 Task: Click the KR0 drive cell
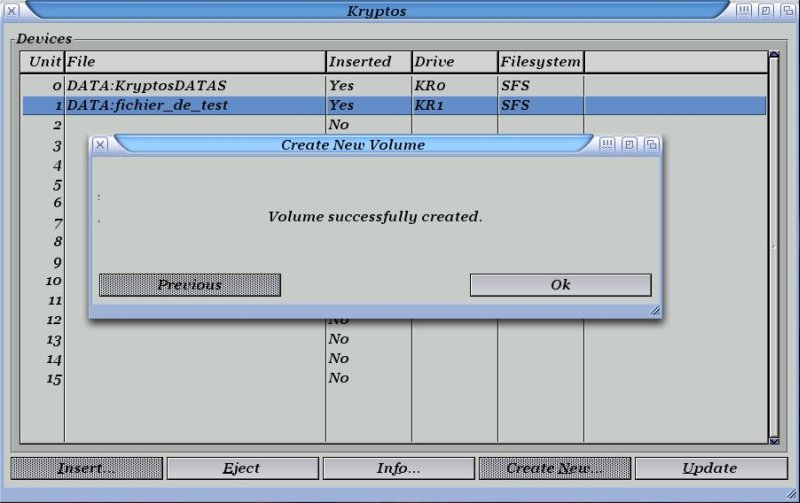[x=430, y=86]
